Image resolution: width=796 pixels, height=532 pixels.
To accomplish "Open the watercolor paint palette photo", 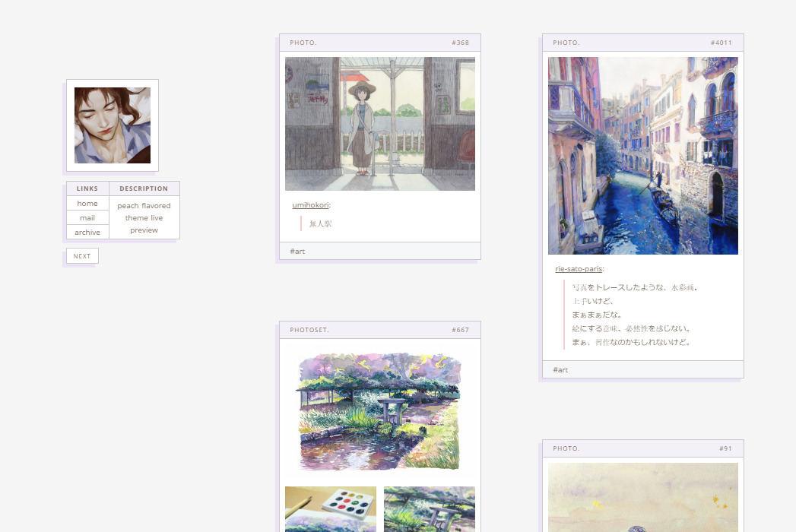I will point(331,509).
